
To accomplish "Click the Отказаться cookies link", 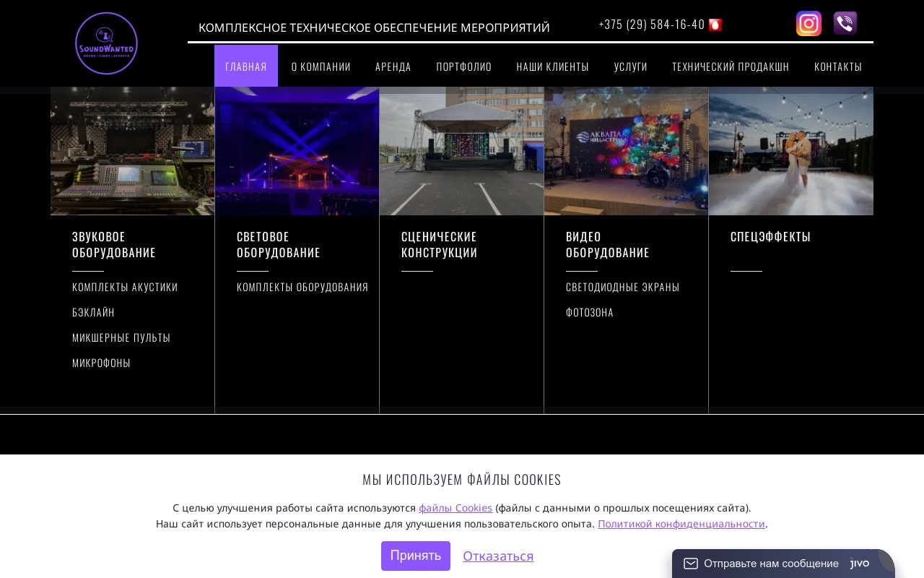I will point(498,556).
